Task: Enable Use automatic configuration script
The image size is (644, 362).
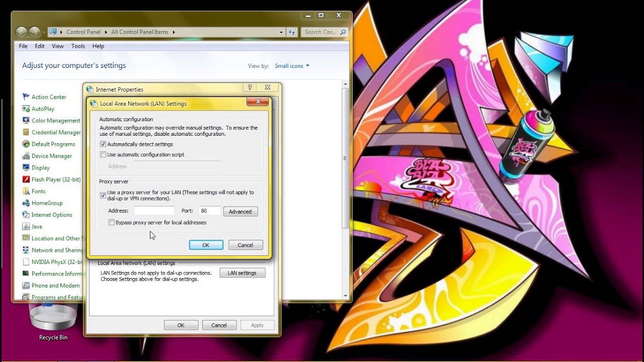Action: [103, 155]
